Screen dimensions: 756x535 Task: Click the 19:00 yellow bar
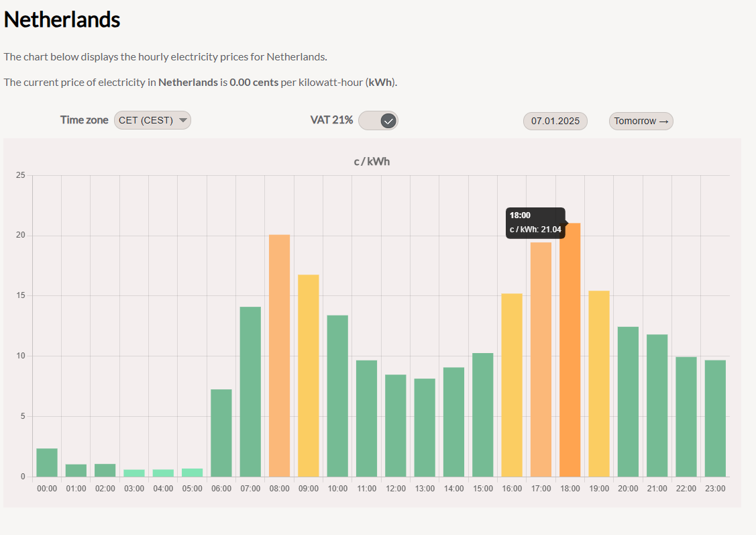pyautogui.click(x=599, y=383)
